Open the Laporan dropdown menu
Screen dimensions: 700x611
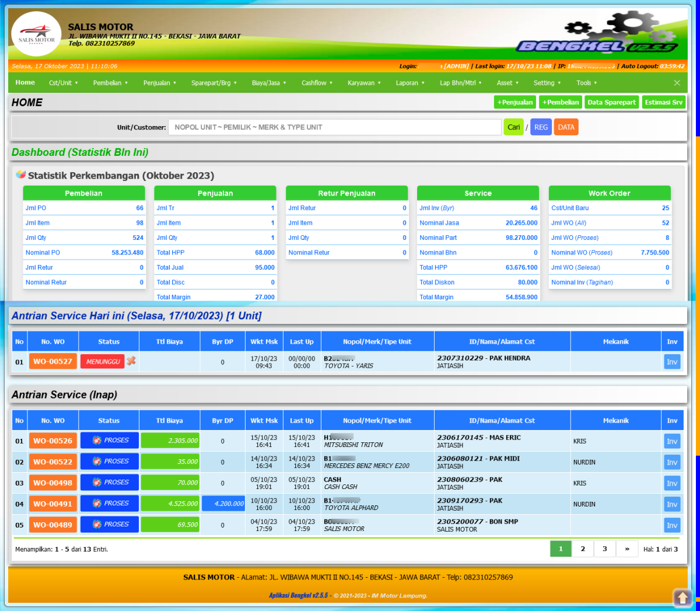coord(409,83)
